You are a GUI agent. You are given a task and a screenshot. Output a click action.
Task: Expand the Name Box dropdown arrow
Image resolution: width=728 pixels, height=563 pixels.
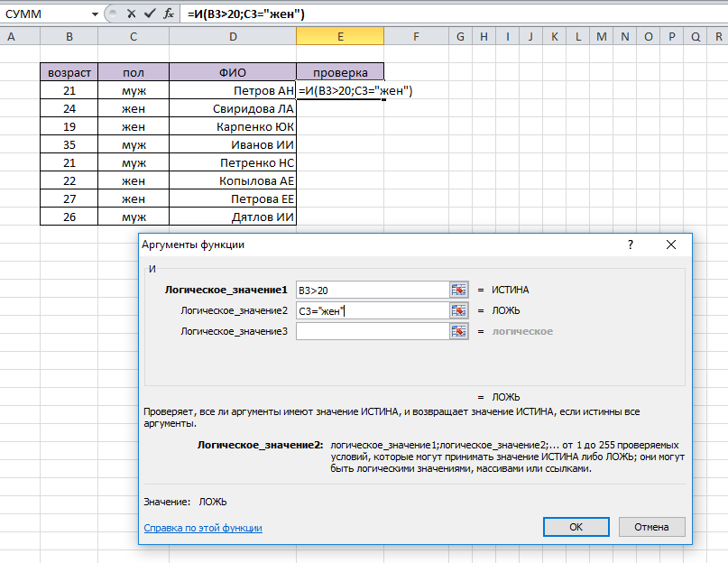pyautogui.click(x=95, y=14)
